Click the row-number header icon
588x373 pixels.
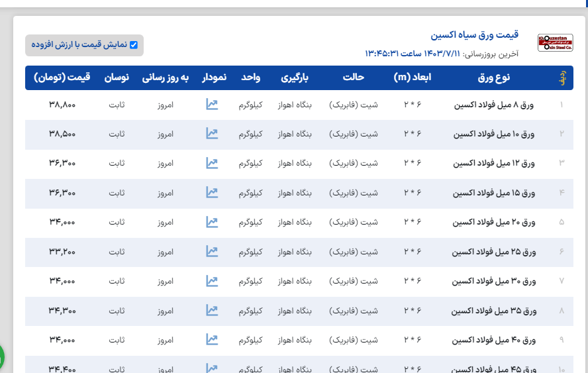tap(562, 78)
